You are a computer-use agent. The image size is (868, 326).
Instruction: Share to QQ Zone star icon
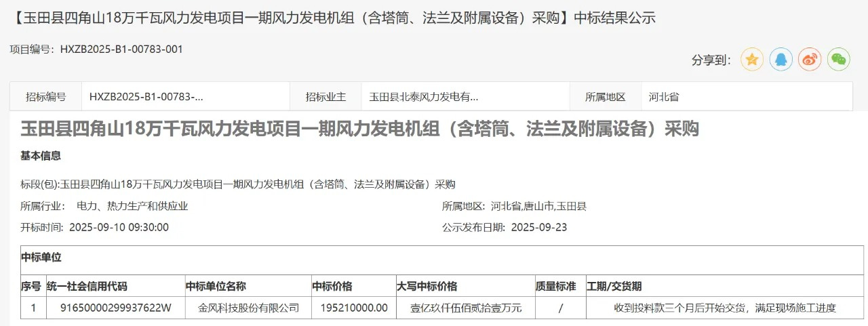(752, 60)
